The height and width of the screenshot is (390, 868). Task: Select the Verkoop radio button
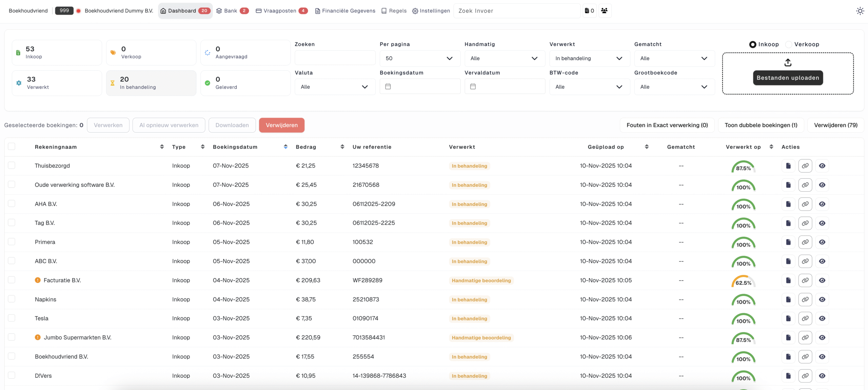point(789,44)
